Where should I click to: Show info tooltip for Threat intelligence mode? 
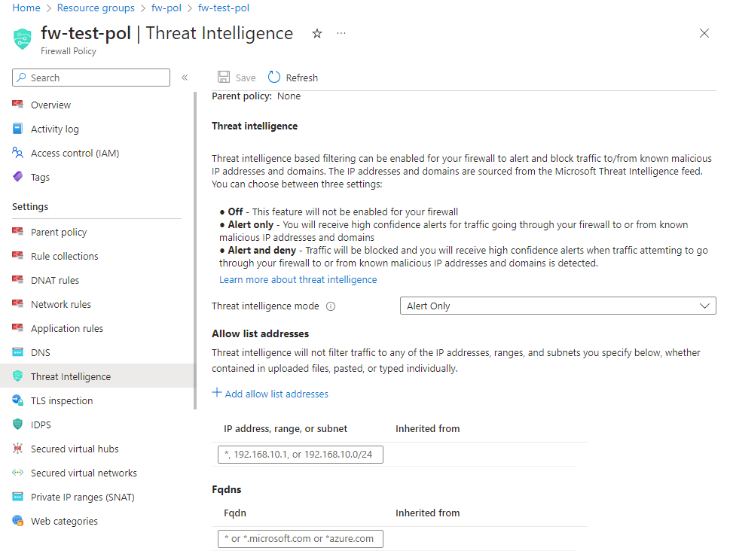pos(331,306)
